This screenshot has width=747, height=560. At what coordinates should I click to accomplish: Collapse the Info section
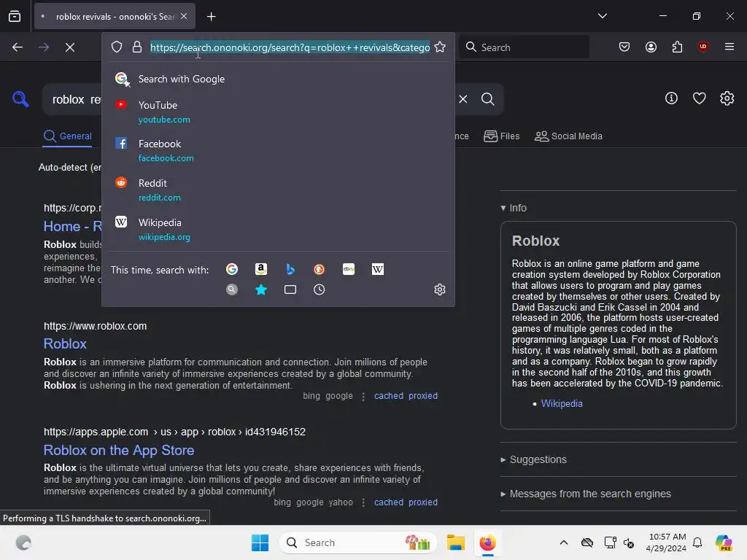pos(514,208)
